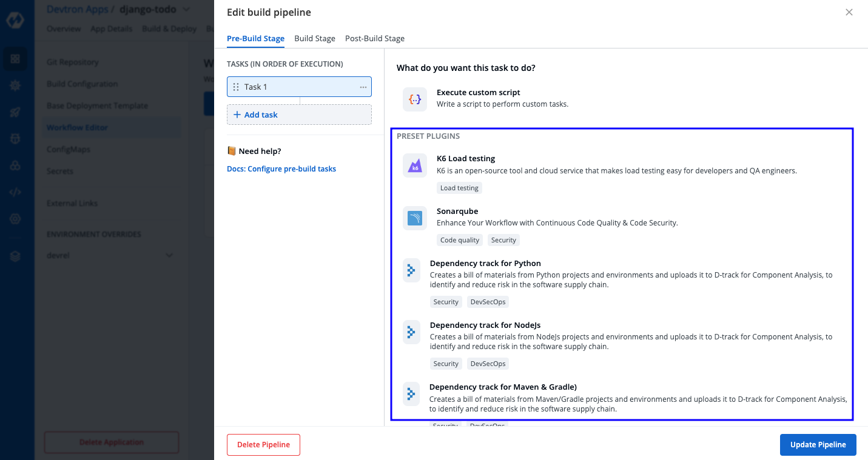Close the Edit build pipeline panel

(x=849, y=12)
